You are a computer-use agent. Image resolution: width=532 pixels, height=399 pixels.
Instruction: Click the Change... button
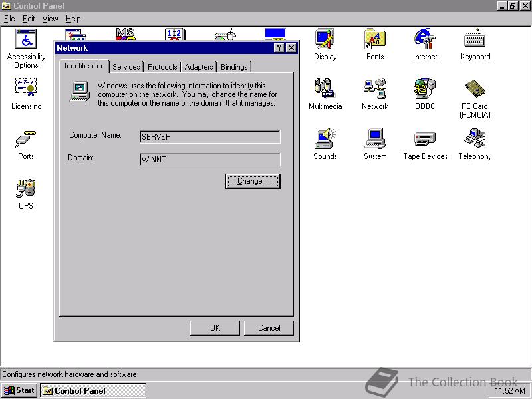pos(253,181)
